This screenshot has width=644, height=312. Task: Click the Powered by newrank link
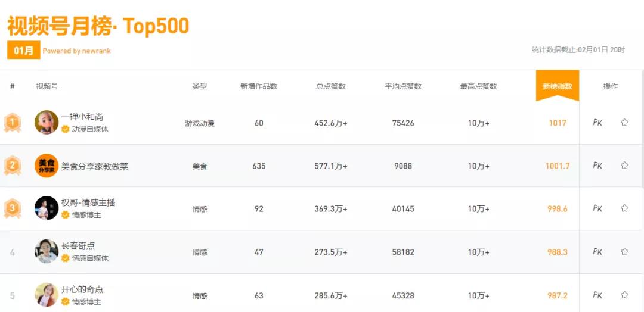[77, 51]
